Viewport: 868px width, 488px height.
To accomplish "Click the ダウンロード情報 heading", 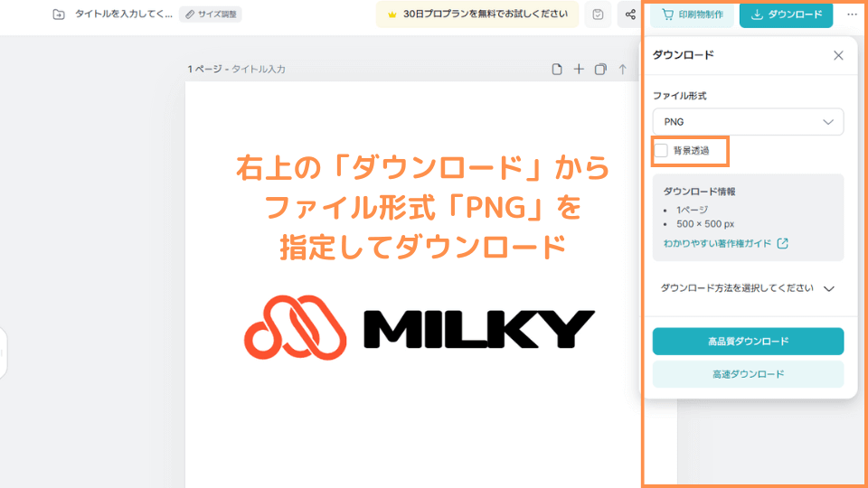I will coord(699,192).
